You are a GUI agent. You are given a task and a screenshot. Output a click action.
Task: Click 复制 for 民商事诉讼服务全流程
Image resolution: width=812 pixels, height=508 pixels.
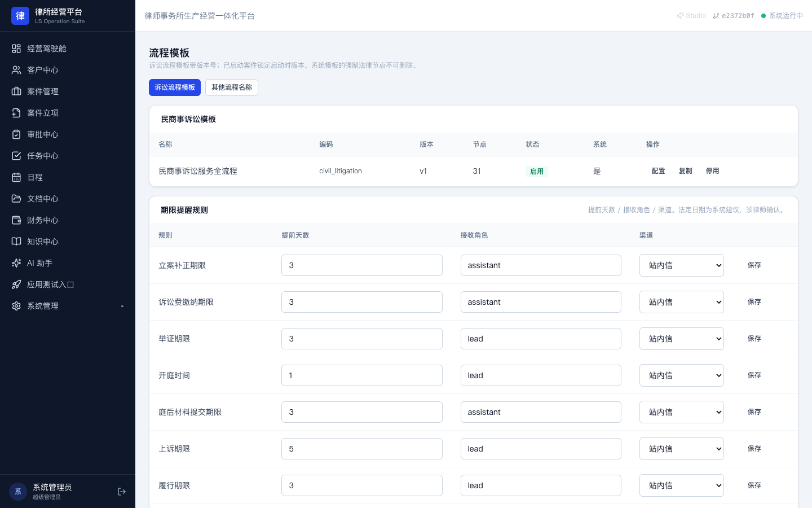coord(685,171)
